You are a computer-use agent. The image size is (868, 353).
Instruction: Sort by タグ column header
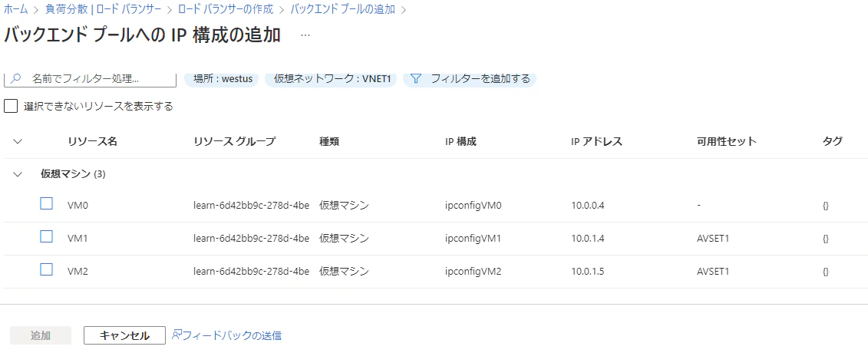(x=833, y=142)
